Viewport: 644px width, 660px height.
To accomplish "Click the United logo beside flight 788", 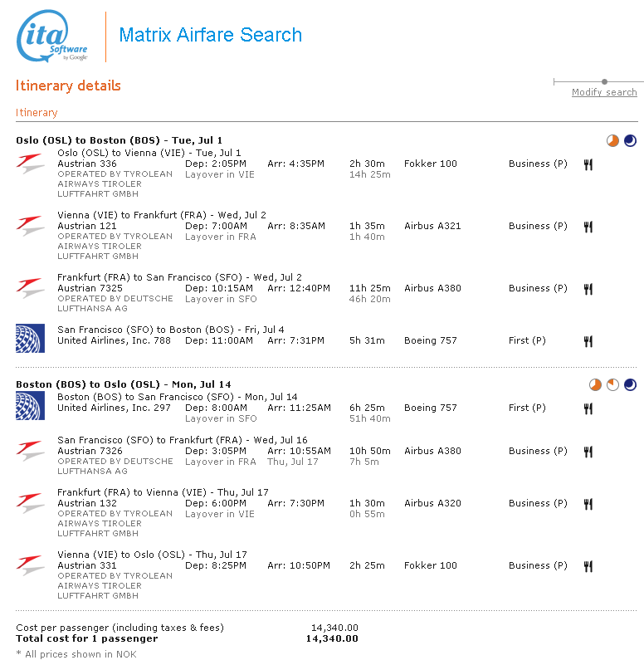I will [31, 338].
